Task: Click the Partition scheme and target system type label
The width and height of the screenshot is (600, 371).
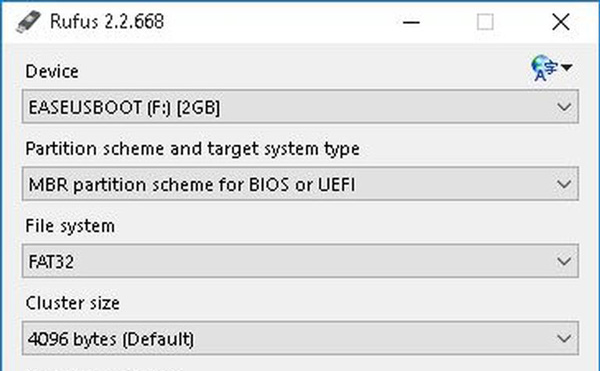Action: click(x=192, y=149)
